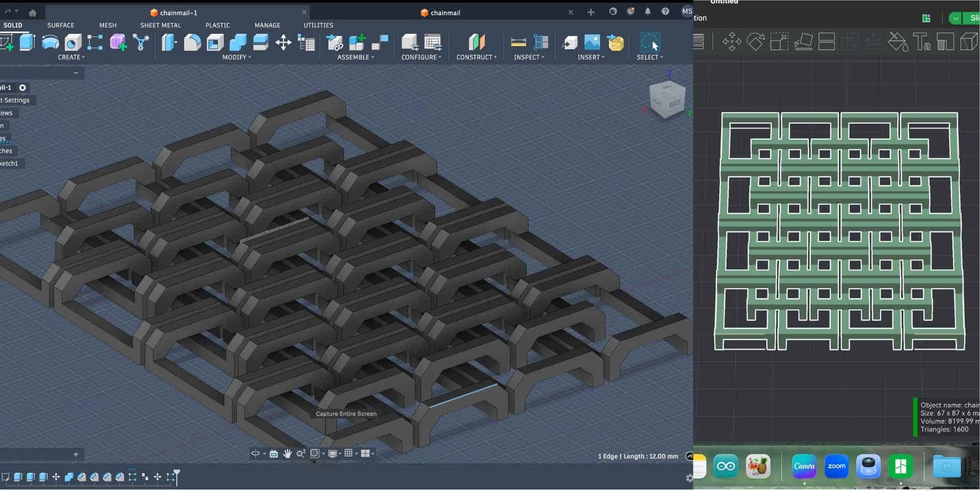Open the Help question-mark menu

coord(665,11)
